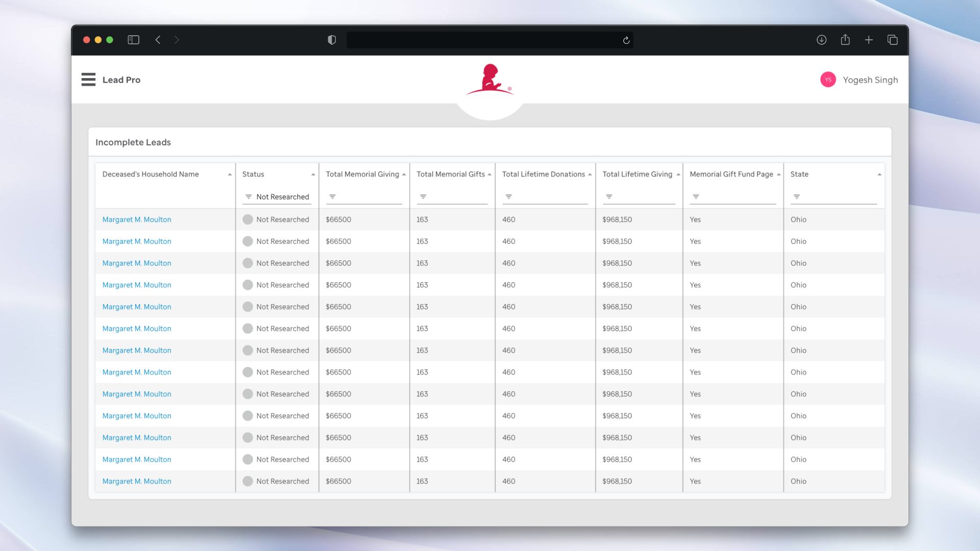Click the State column filter icon
Screen dimensions: 980x551
tap(797, 197)
